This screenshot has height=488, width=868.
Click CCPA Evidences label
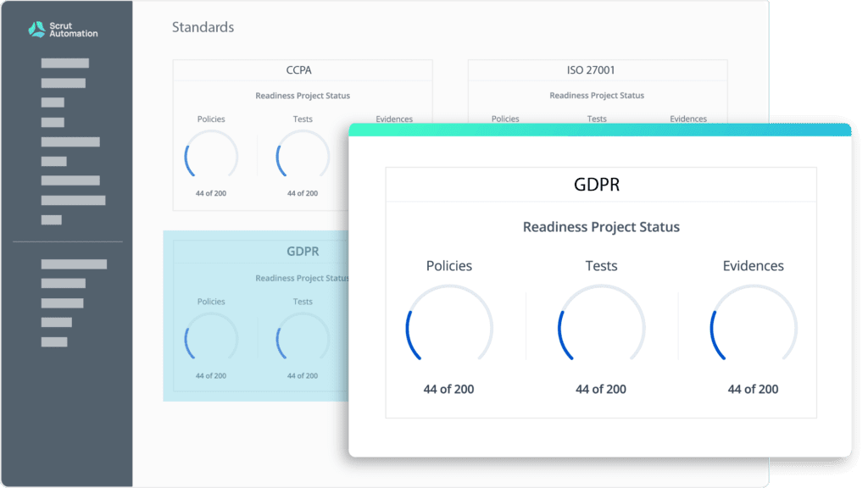[x=394, y=119]
